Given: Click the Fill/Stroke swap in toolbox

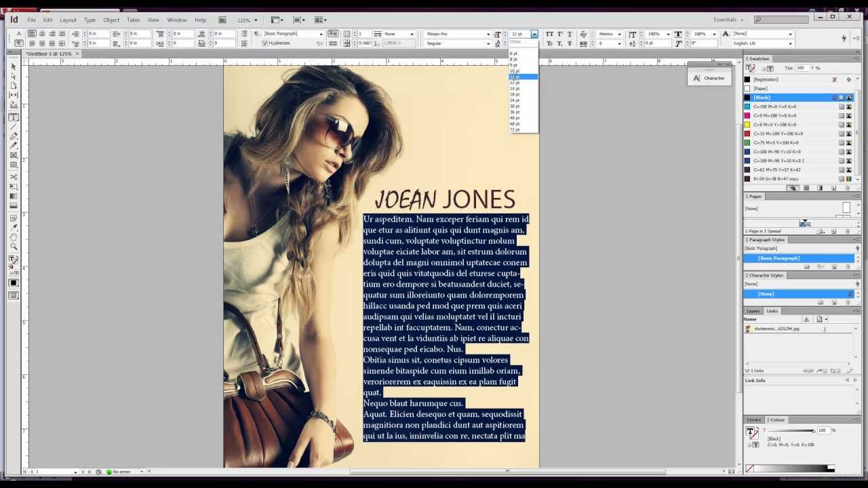Looking at the screenshot, I should click(17, 257).
